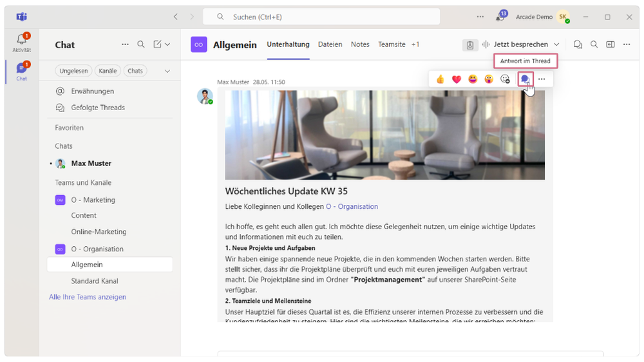
Task: Switch to the Notes tab
Action: tap(360, 44)
